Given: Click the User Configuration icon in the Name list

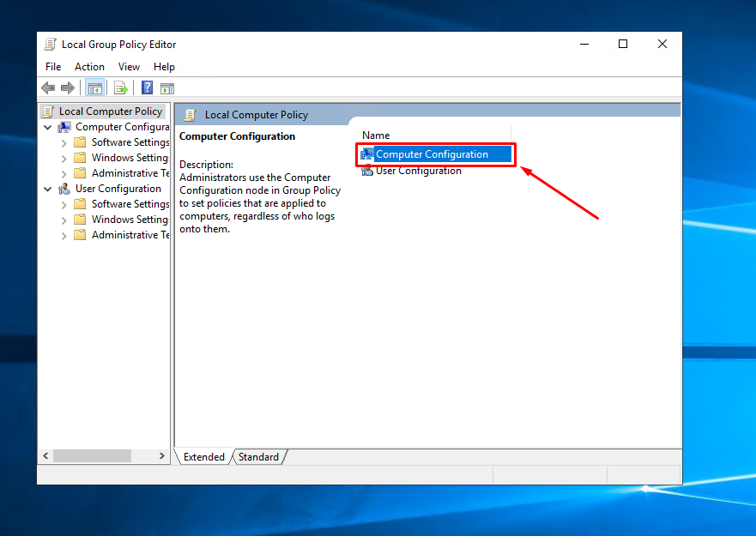Looking at the screenshot, I should click(367, 170).
